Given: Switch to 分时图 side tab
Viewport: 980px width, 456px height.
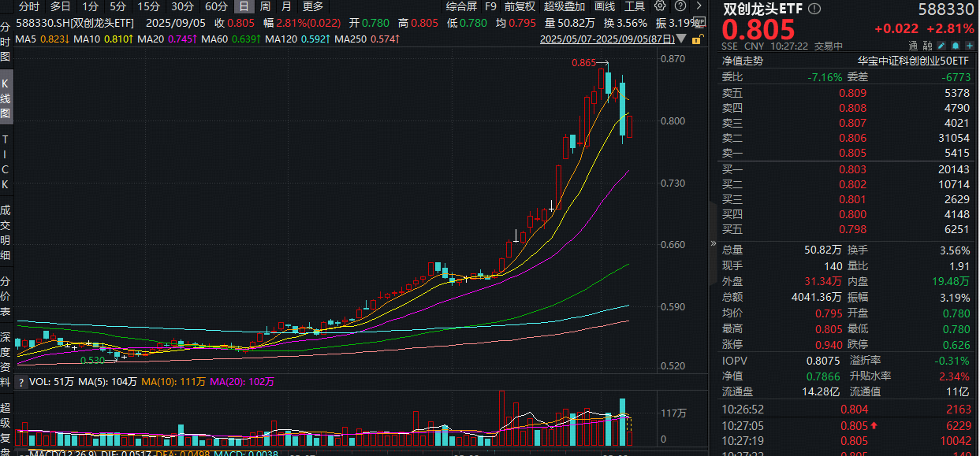Looking at the screenshot, I should click(6, 41).
